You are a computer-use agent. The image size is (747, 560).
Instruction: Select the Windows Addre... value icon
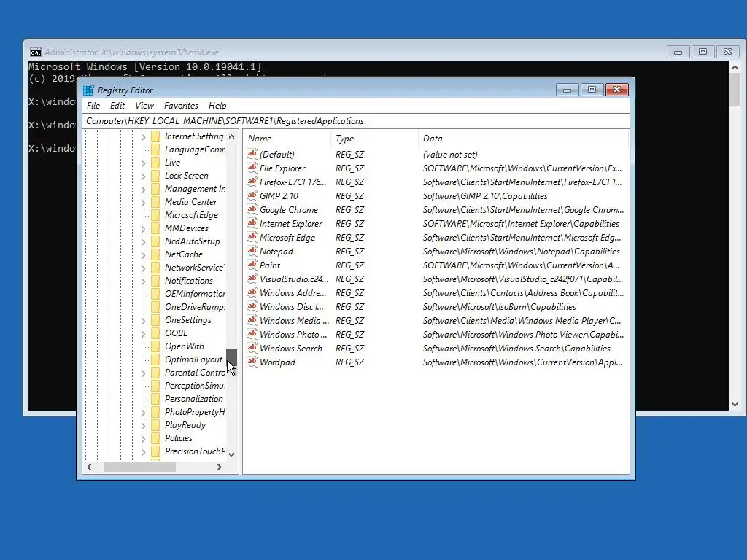[x=252, y=292]
